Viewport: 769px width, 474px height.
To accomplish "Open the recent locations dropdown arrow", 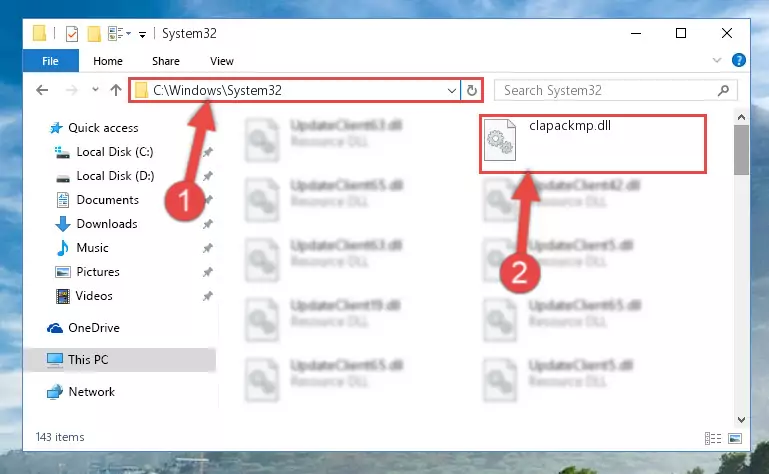I will pyautogui.click(x=95, y=90).
